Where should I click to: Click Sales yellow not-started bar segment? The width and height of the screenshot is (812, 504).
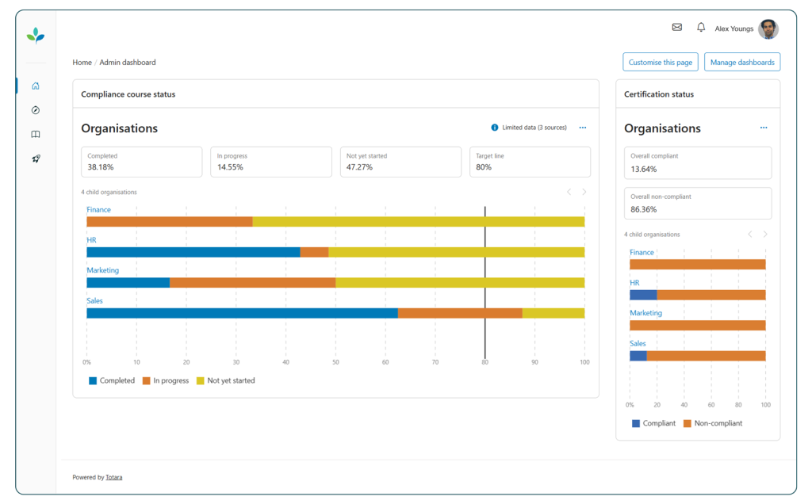coord(553,313)
